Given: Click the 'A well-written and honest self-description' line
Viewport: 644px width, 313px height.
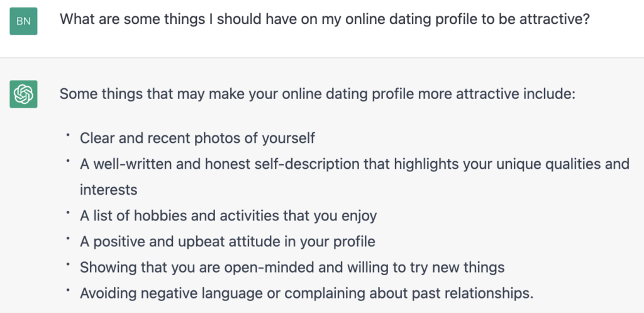Looking at the screenshot, I should [355, 164].
